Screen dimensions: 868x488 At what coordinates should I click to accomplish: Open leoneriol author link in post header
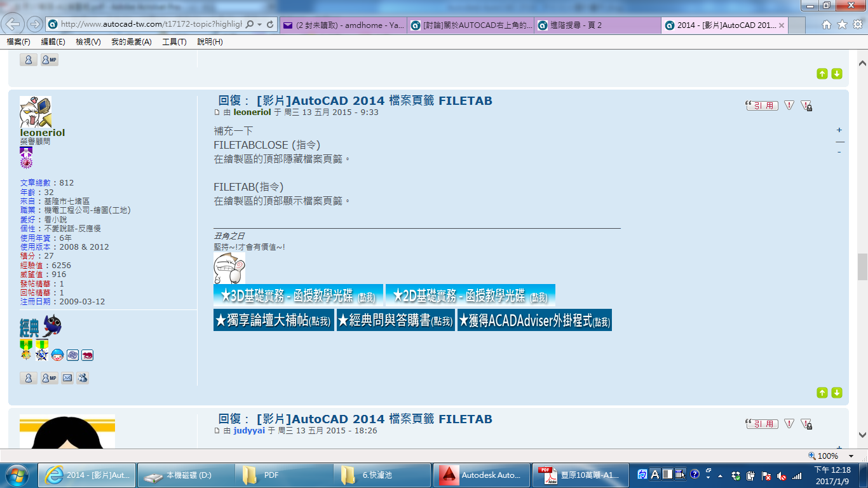[x=252, y=112]
